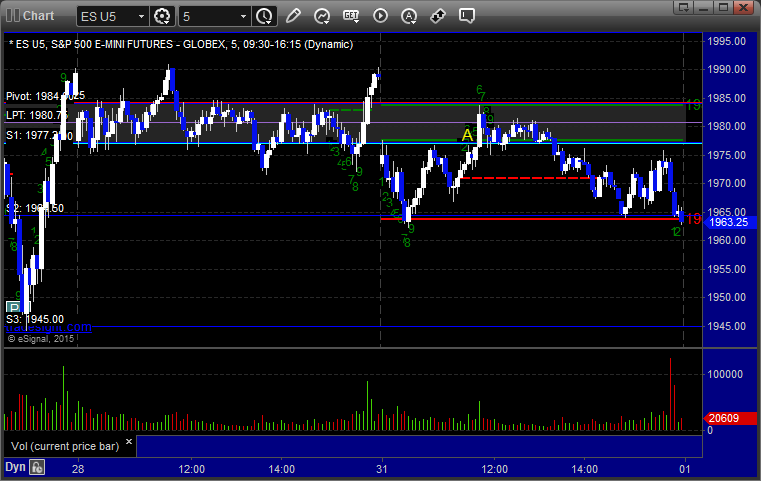
Task: Click the S1: 1977 level label
Action: [39, 135]
